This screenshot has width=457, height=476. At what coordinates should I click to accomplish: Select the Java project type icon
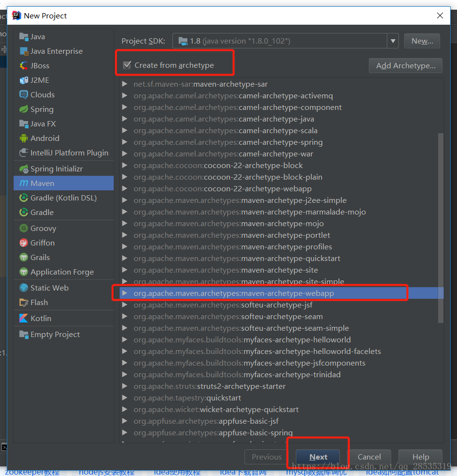click(24, 37)
